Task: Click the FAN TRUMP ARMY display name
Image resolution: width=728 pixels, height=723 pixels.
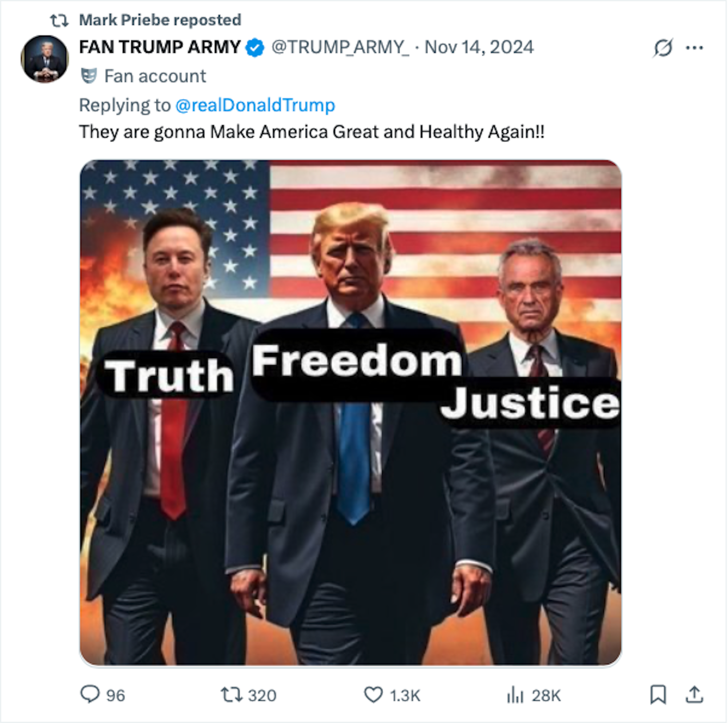Action: point(160,47)
